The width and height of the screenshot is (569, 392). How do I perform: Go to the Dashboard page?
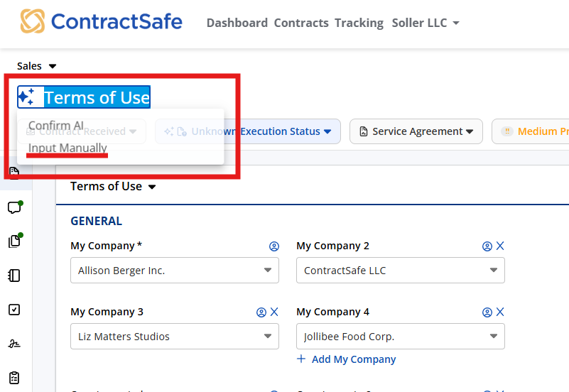[237, 23]
